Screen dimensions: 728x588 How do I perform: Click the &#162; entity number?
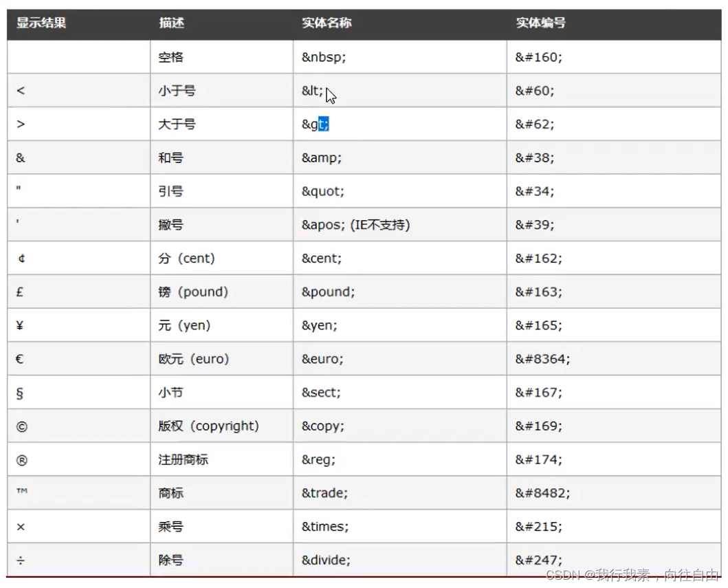coord(538,258)
